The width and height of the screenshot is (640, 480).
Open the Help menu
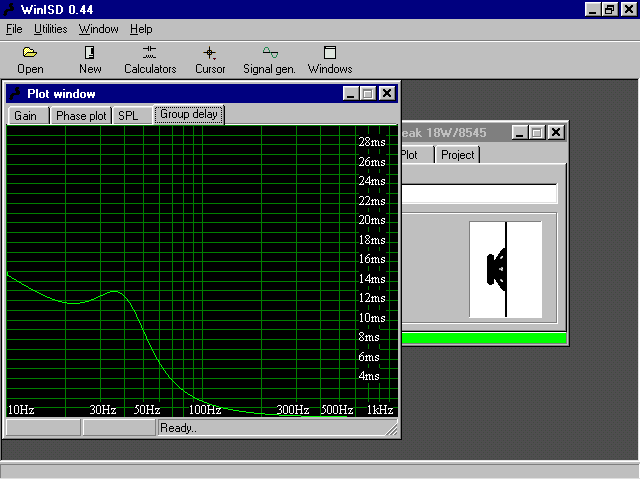pos(141,29)
